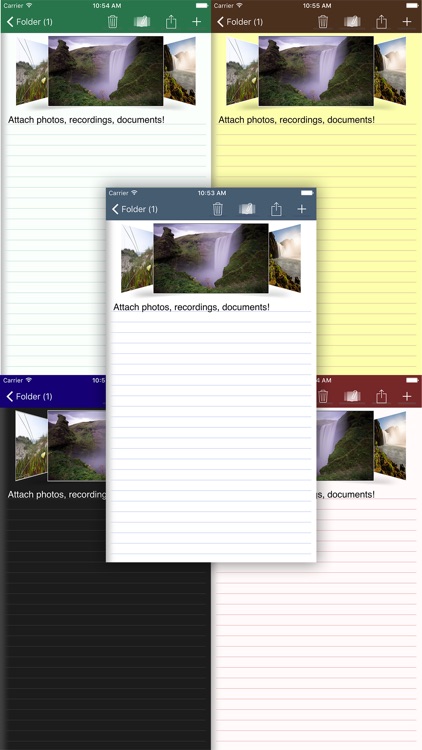Screen dimensions: 422x750
Task: Tap the 10:54 AM time in green status bar
Action: pyautogui.click(x=107, y=6)
